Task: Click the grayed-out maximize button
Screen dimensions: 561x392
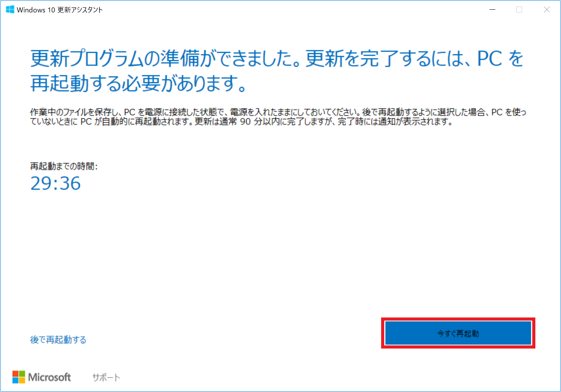Action: click(519, 10)
